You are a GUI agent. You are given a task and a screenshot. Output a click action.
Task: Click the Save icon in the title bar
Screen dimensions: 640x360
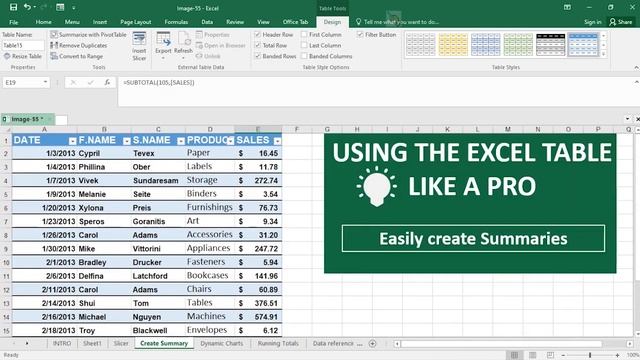[13, 7]
